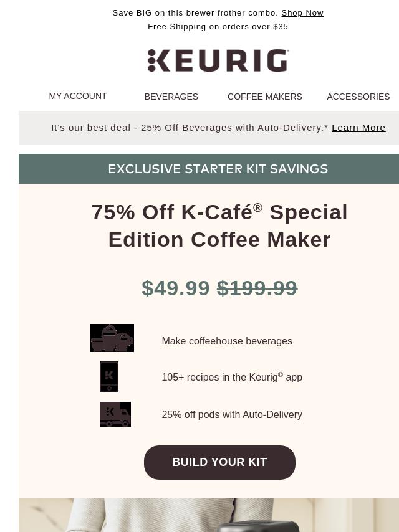Click the Keurig app phone icon

click(x=109, y=377)
